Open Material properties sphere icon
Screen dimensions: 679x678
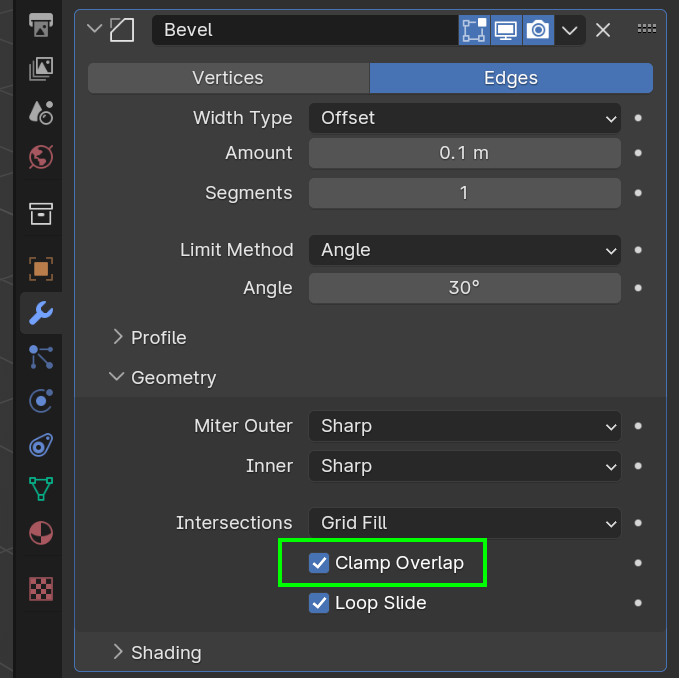(x=41, y=532)
